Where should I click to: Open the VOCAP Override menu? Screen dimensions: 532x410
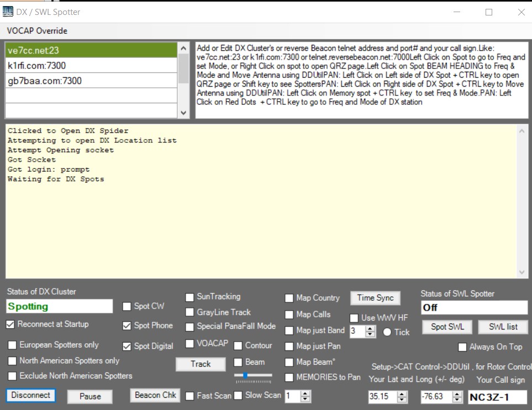coord(37,30)
